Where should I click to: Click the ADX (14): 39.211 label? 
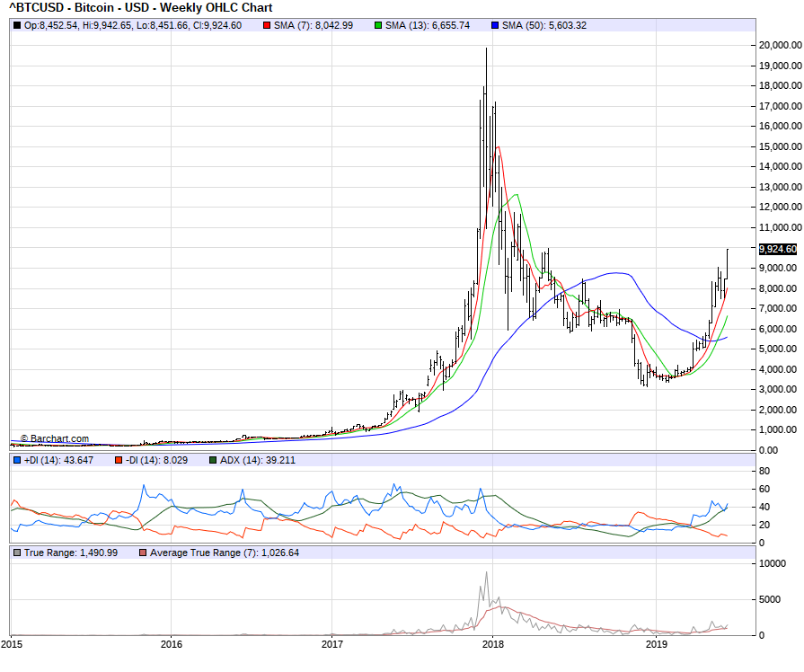258,460
